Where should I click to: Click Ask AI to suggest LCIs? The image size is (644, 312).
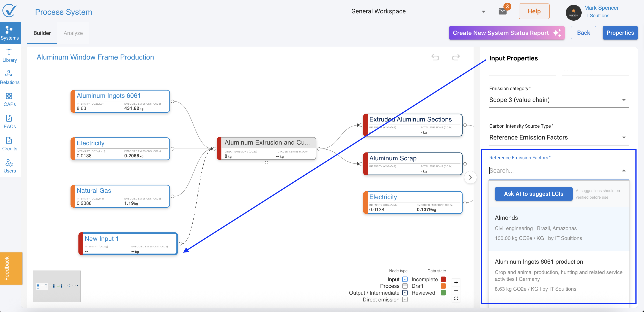(533, 194)
